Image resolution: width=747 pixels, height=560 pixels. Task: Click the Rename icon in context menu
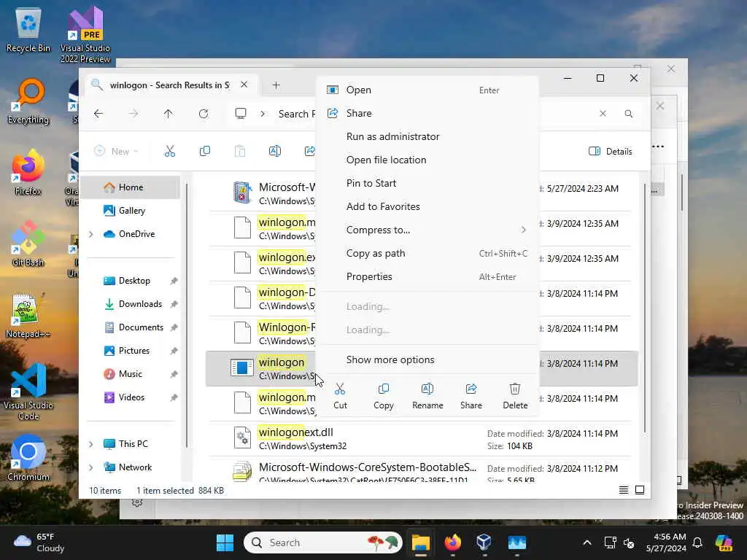pos(427,389)
